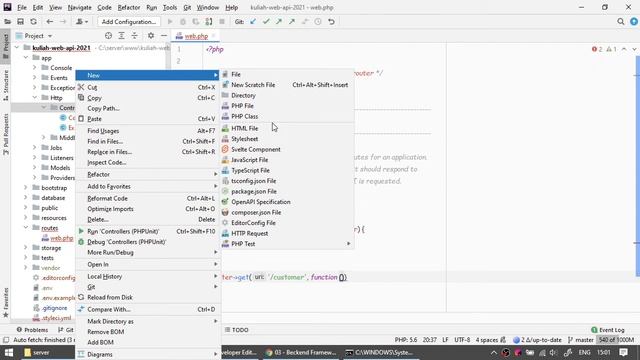Choose composer.json File in New submenu

pos(256,212)
